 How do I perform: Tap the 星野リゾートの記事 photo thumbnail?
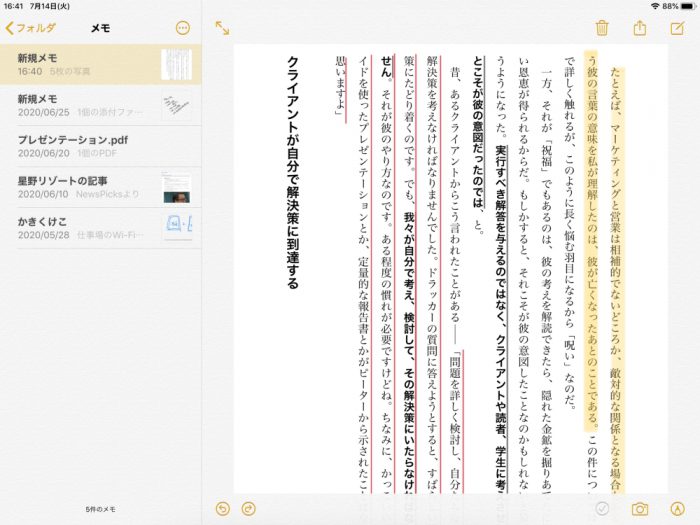(x=177, y=188)
